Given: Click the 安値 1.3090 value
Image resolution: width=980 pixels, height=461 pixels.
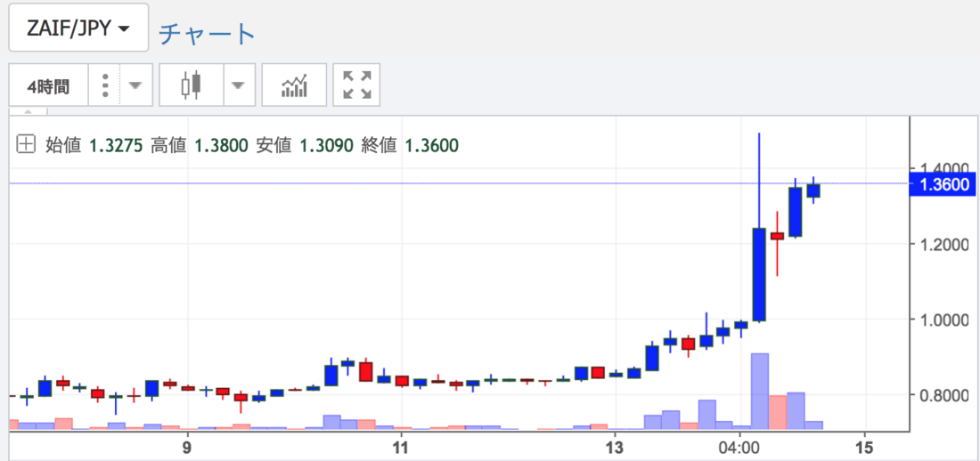Looking at the screenshot, I should [327, 146].
